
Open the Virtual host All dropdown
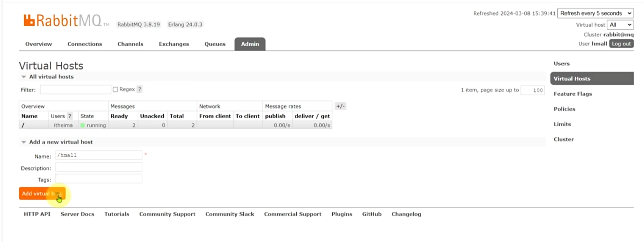coord(620,25)
